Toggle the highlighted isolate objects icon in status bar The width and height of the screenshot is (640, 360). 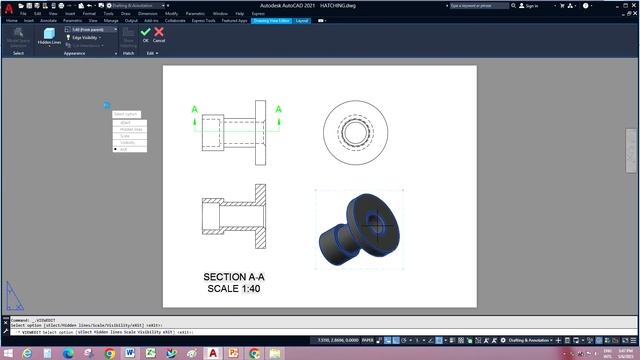click(599, 340)
